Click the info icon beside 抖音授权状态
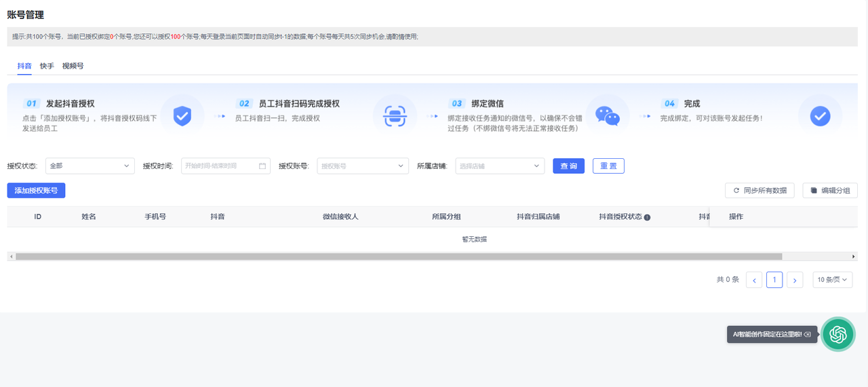Viewport: 868px width, 387px height. [647, 217]
